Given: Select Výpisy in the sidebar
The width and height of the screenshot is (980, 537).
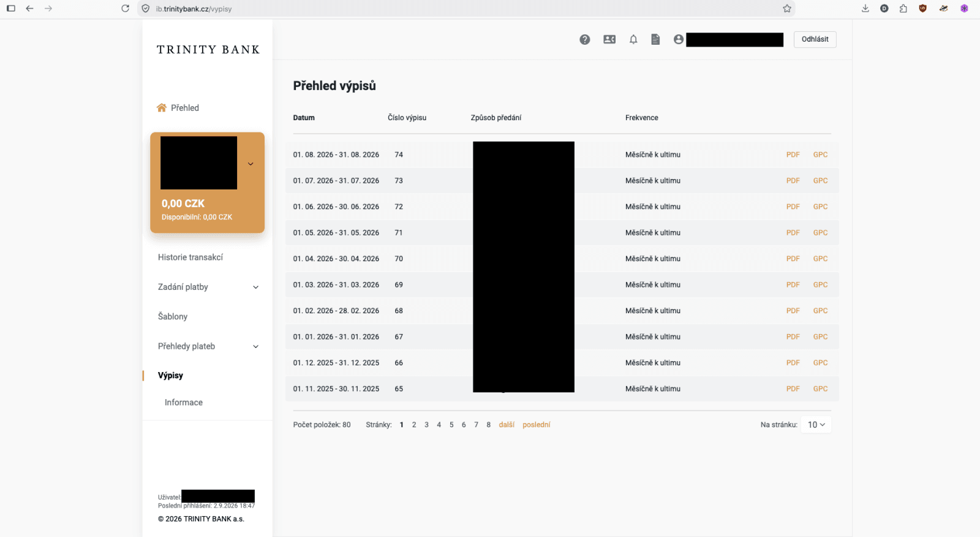Looking at the screenshot, I should (170, 376).
